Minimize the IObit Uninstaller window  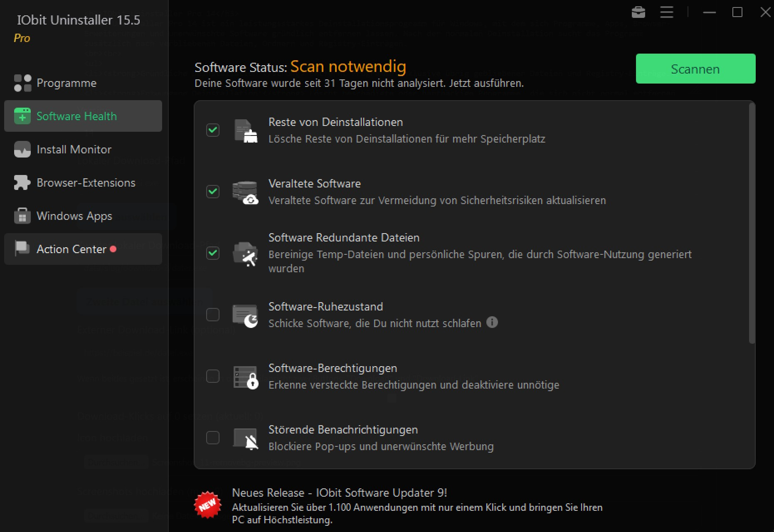[x=709, y=12]
